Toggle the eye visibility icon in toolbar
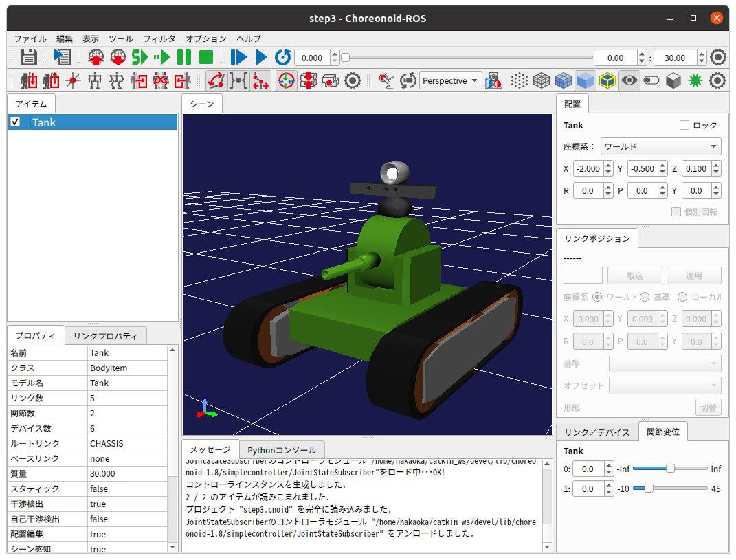This screenshot has height=560, width=736. (629, 81)
